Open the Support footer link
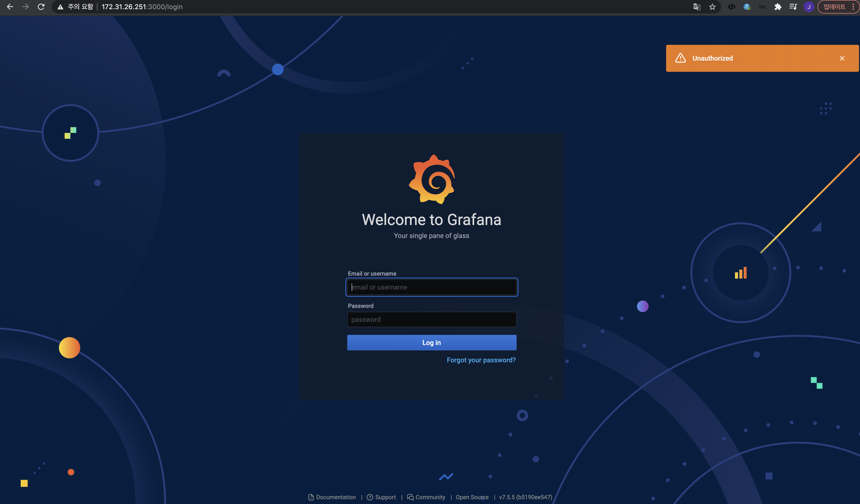 [x=385, y=497]
